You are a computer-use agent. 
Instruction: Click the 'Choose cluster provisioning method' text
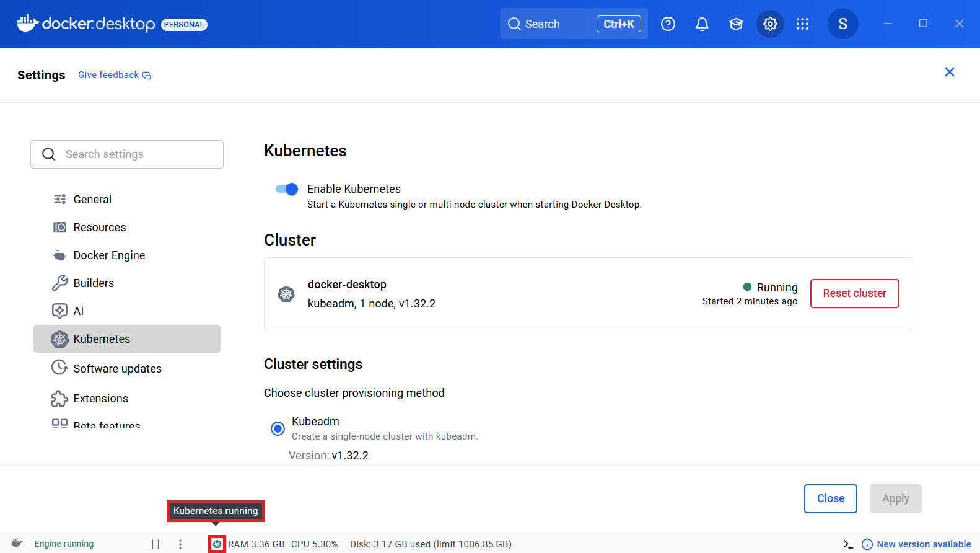[354, 393]
